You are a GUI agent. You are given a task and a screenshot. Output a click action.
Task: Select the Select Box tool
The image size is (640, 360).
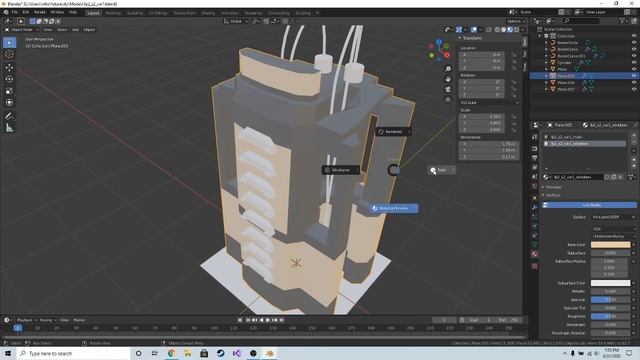pos(9,42)
